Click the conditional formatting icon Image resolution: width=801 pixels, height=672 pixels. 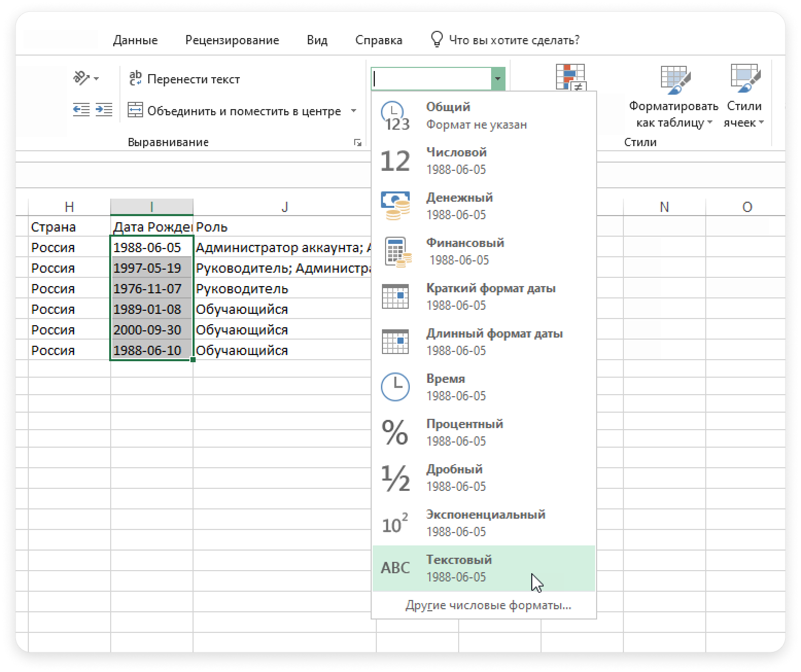tap(570, 77)
